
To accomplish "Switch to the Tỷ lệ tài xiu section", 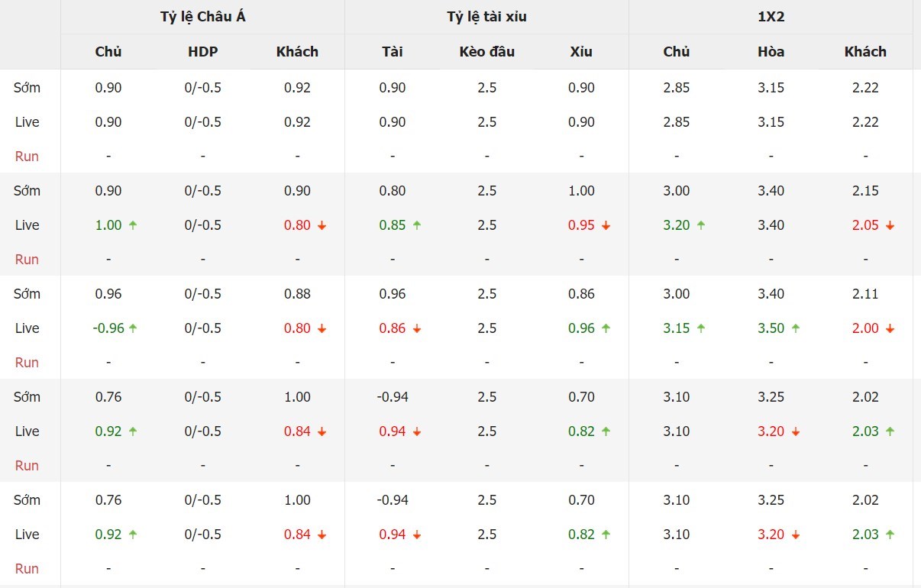I will click(x=487, y=17).
